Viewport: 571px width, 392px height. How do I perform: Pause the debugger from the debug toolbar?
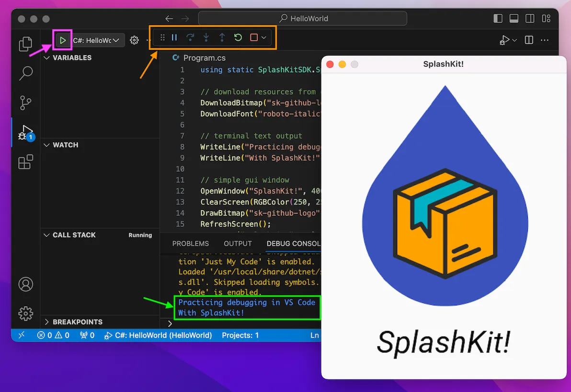click(x=174, y=37)
